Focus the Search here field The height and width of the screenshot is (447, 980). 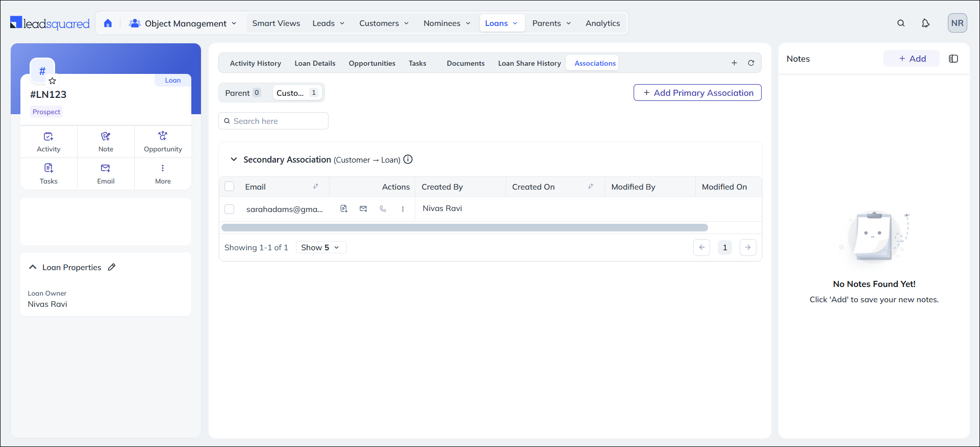pos(273,121)
